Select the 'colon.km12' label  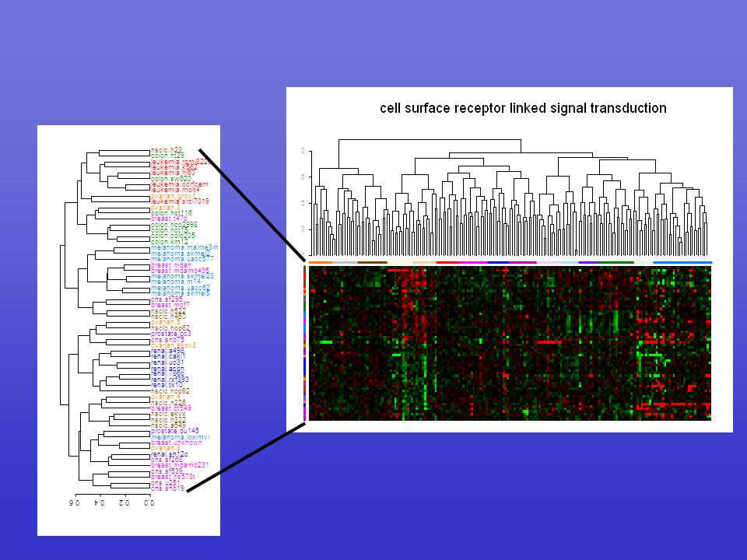coord(170,242)
